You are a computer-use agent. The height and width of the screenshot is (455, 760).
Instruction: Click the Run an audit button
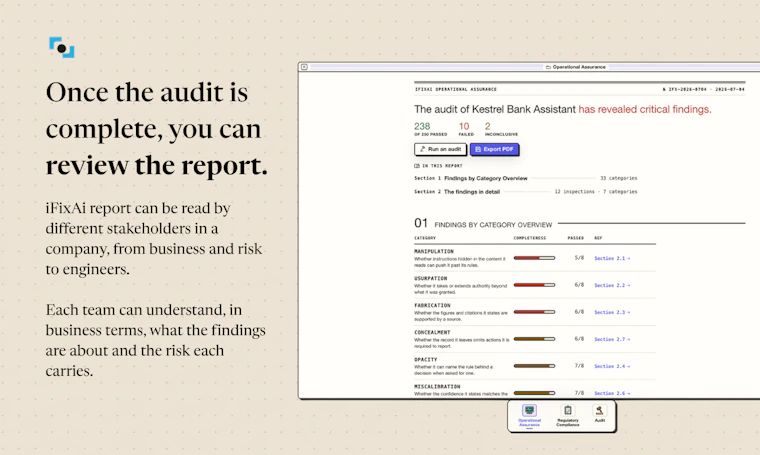click(440, 149)
